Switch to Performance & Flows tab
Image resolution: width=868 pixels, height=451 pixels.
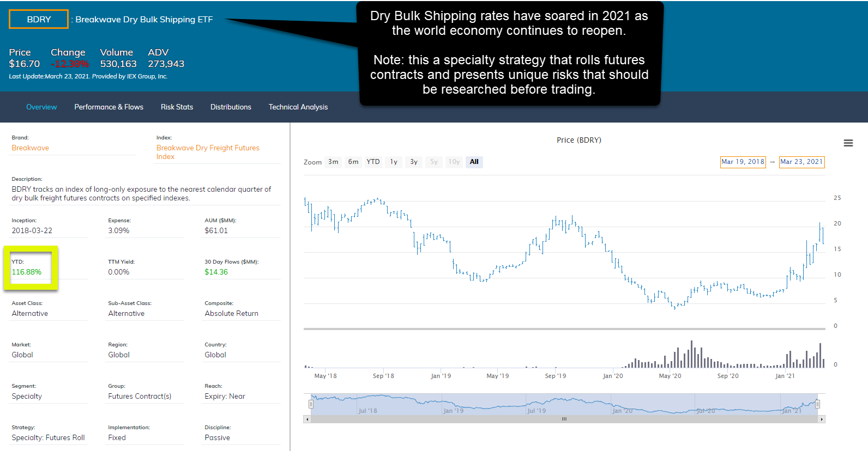click(x=109, y=107)
